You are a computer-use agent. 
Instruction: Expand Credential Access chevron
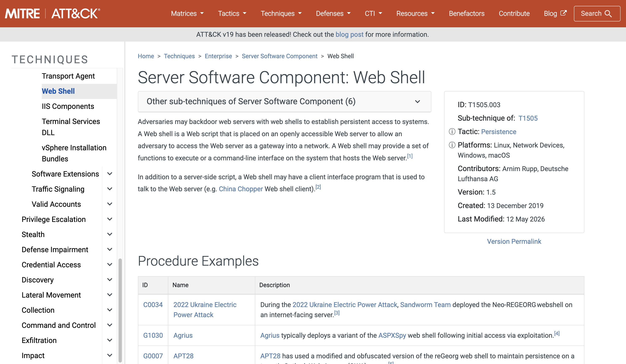[x=109, y=265]
